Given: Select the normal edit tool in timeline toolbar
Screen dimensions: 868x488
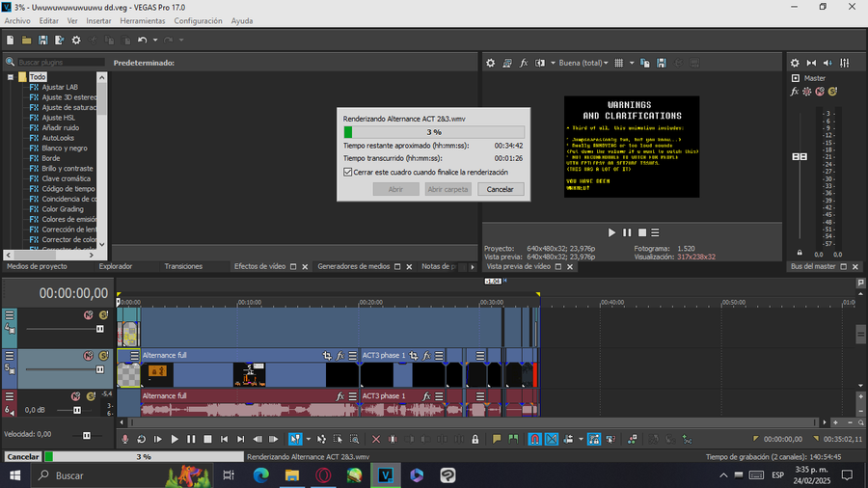Looking at the screenshot, I should click(295, 440).
